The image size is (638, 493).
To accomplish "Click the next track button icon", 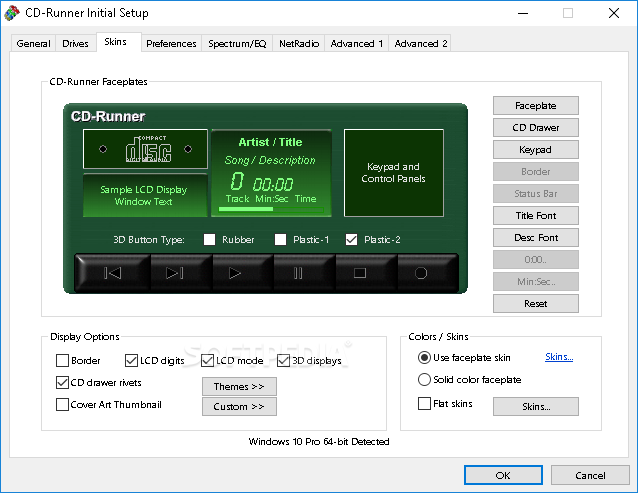I will (175, 273).
